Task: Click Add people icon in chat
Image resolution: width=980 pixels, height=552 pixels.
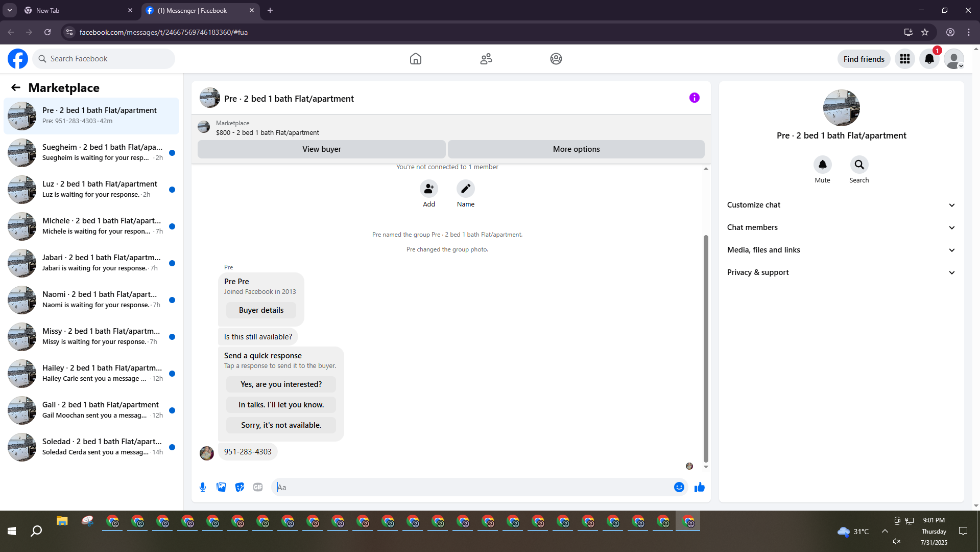Action: click(429, 189)
